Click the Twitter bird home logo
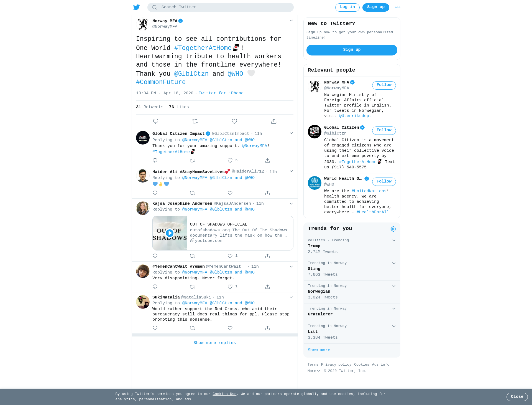This screenshot has height=405, width=532. (137, 7)
